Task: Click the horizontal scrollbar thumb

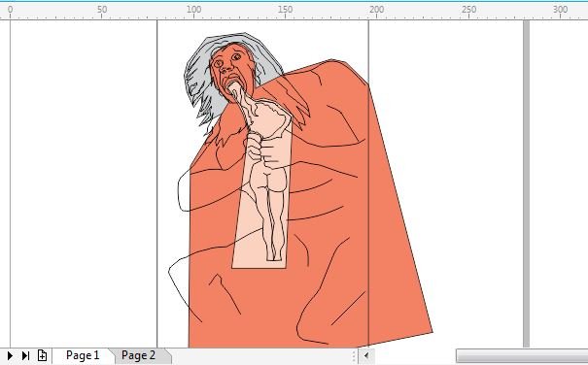Action: click(522, 356)
